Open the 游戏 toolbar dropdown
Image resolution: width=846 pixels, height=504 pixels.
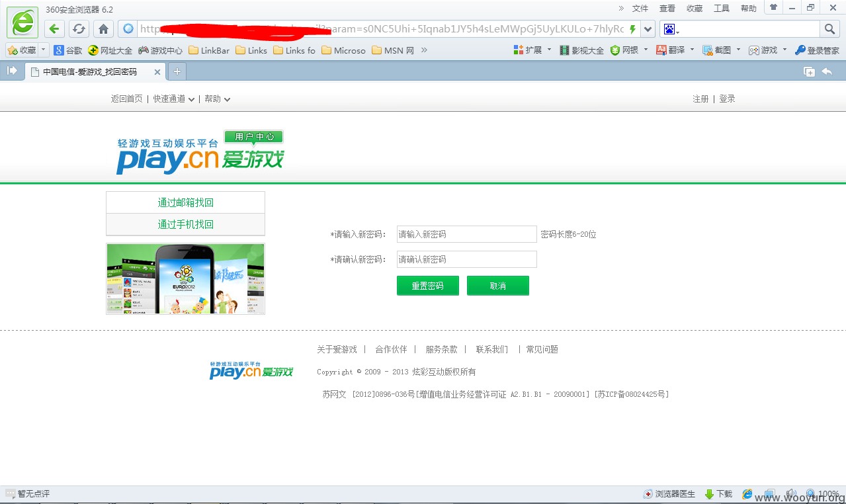coord(768,50)
